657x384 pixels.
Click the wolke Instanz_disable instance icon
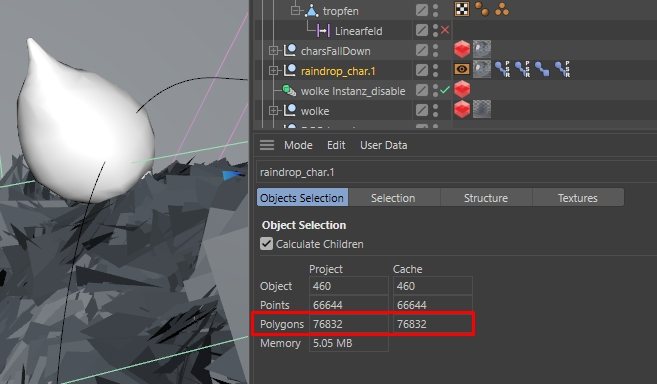[x=289, y=90]
